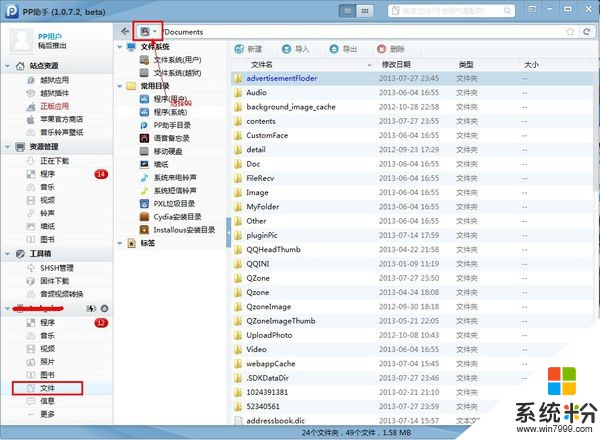Image resolution: width=600 pixels, height=440 pixels.
Task: Open the device selector dropdown beside path
Action: tap(148, 31)
